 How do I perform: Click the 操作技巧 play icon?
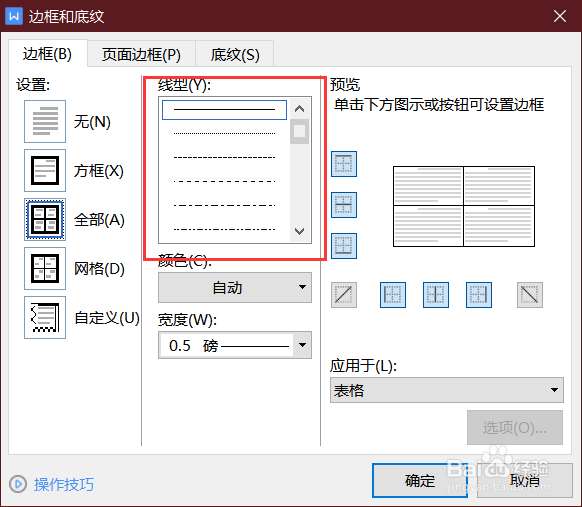click(18, 484)
